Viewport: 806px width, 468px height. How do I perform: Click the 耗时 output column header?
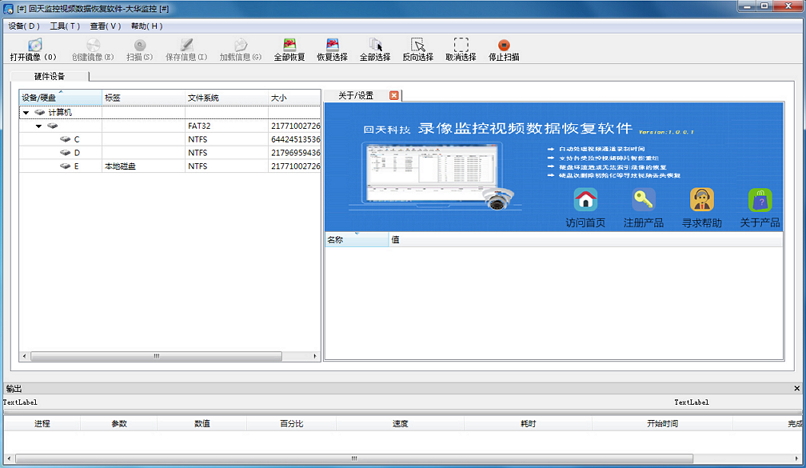point(528,424)
